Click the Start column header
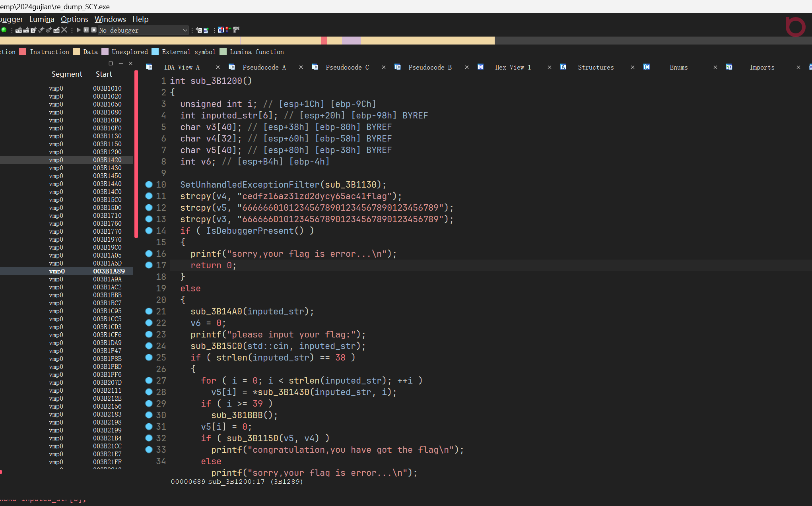Image resolution: width=812 pixels, height=506 pixels. 104,74
